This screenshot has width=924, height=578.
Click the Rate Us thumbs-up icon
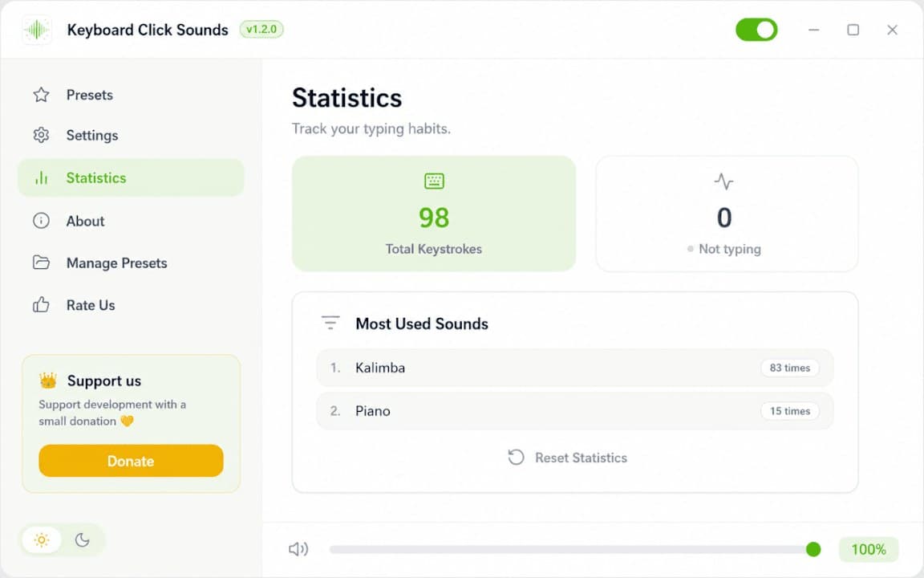click(x=41, y=305)
